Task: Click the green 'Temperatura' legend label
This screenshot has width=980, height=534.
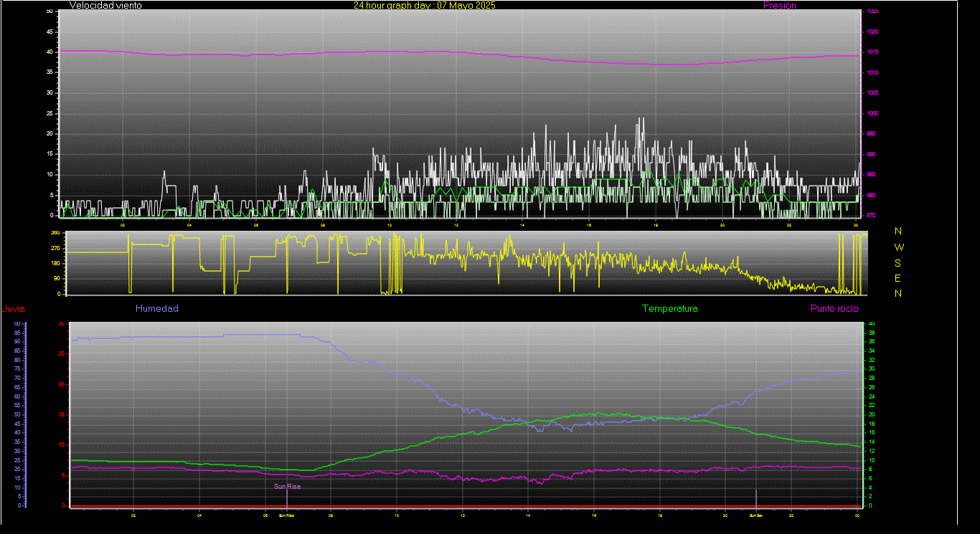Action: pos(669,308)
